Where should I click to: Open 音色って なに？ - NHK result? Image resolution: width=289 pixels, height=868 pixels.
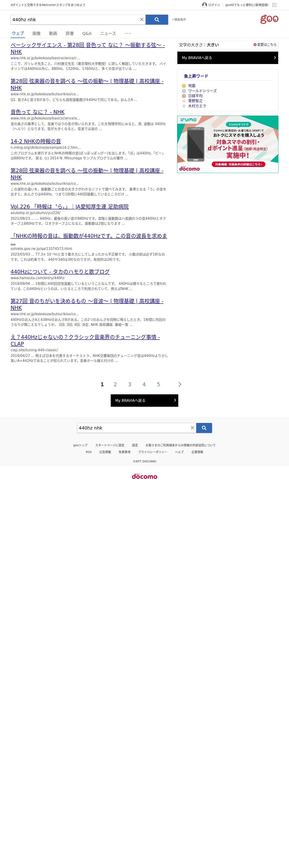[37, 112]
